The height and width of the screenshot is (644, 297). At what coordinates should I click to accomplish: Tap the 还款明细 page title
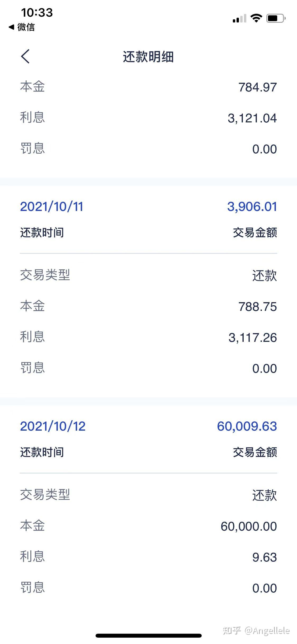click(148, 57)
